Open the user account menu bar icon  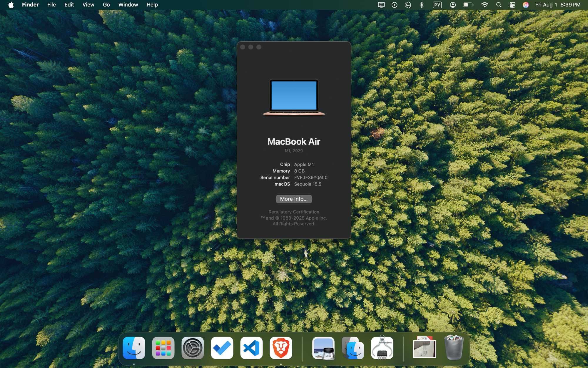453,5
